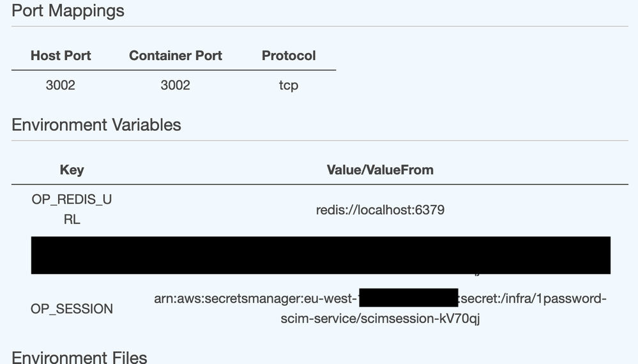Click the Value/ValueFrom column header

[380, 170]
